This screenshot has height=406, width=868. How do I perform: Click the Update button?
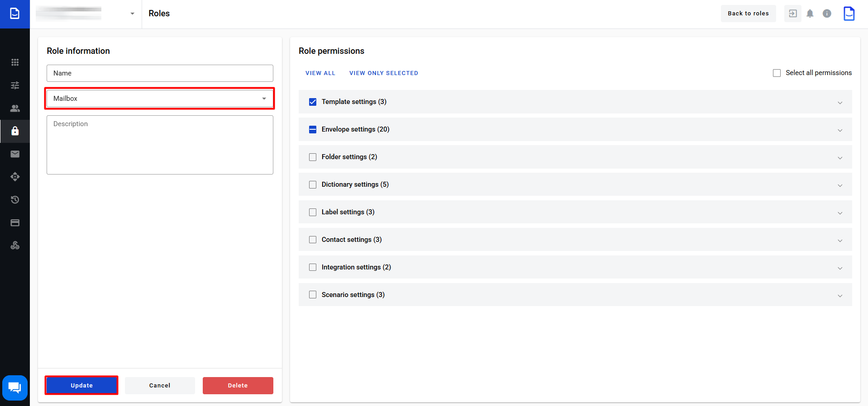pyautogui.click(x=81, y=386)
